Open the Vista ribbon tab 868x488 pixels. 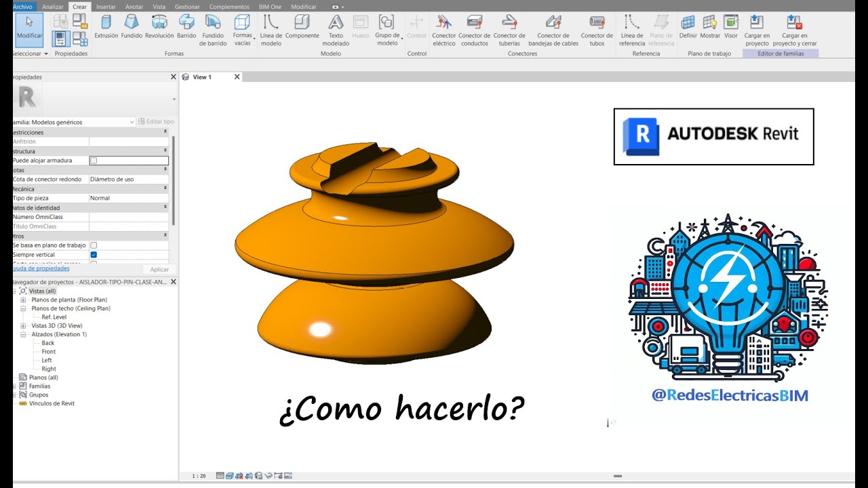point(159,7)
